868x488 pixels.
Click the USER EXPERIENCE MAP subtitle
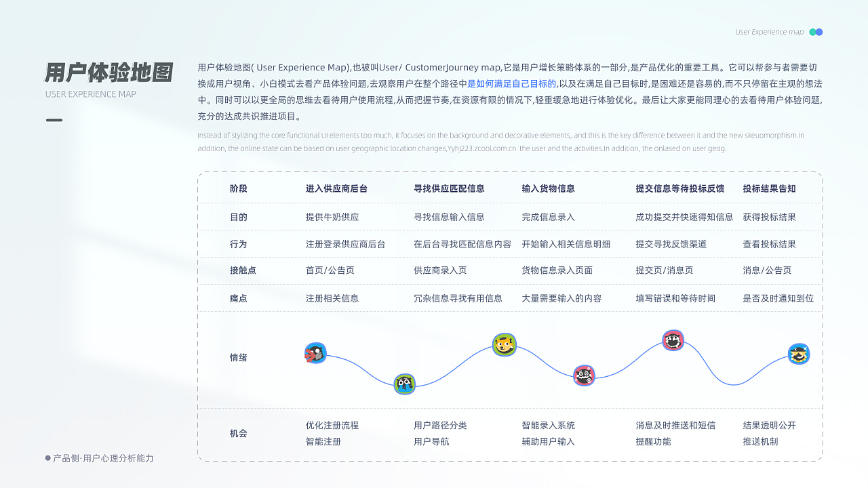(x=91, y=94)
